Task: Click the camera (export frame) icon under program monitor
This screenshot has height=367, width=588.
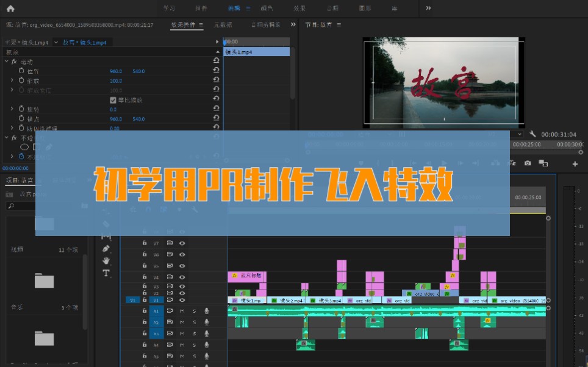Action: pyautogui.click(x=528, y=163)
